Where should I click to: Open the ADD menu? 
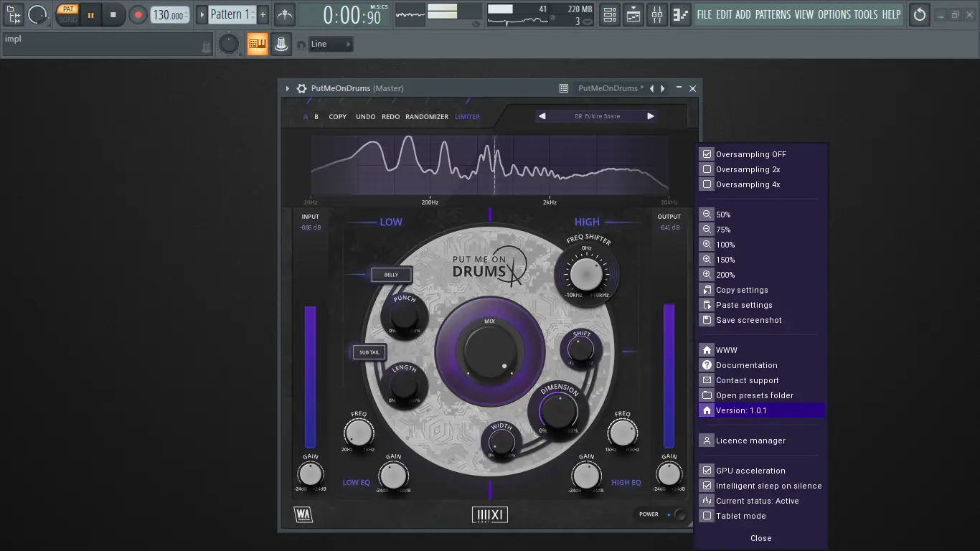743,14
